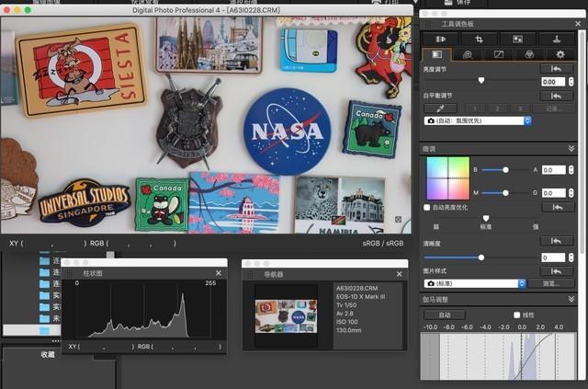Click the A value field 0.0
Image resolution: width=588 pixels, height=389 pixels.
pos(553,170)
